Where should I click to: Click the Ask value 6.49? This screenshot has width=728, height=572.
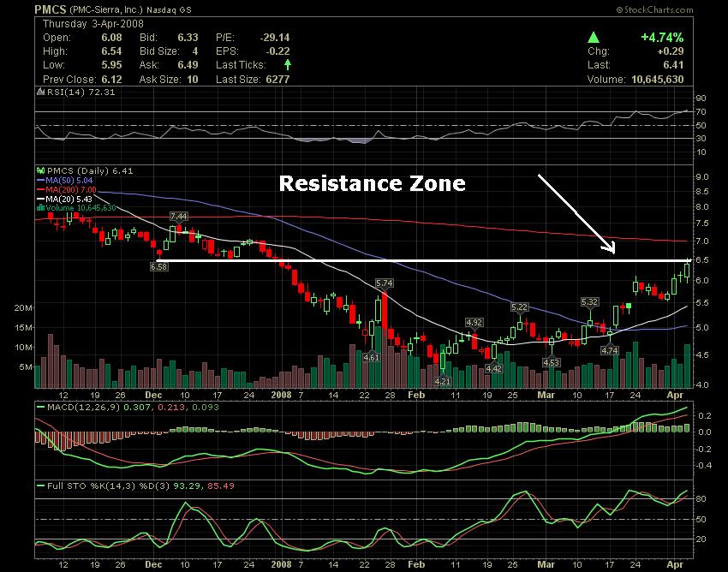188,65
